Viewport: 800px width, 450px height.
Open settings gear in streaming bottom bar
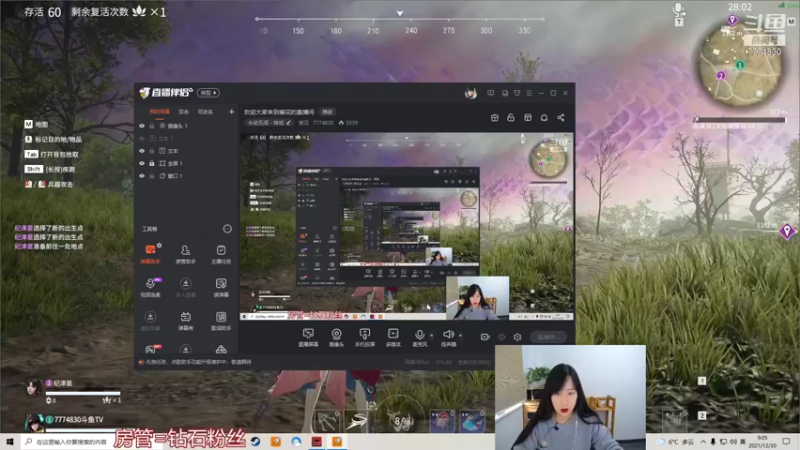coord(517,337)
